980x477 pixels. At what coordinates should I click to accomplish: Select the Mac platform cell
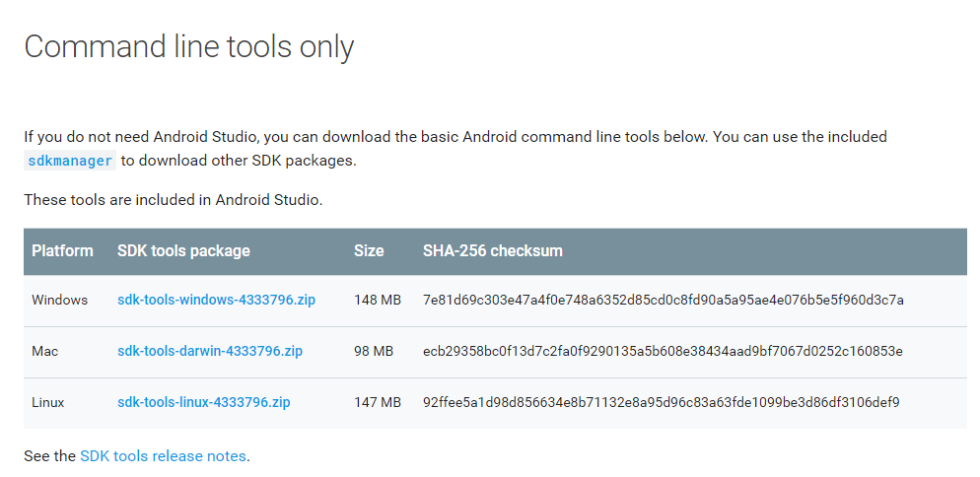[x=45, y=351]
